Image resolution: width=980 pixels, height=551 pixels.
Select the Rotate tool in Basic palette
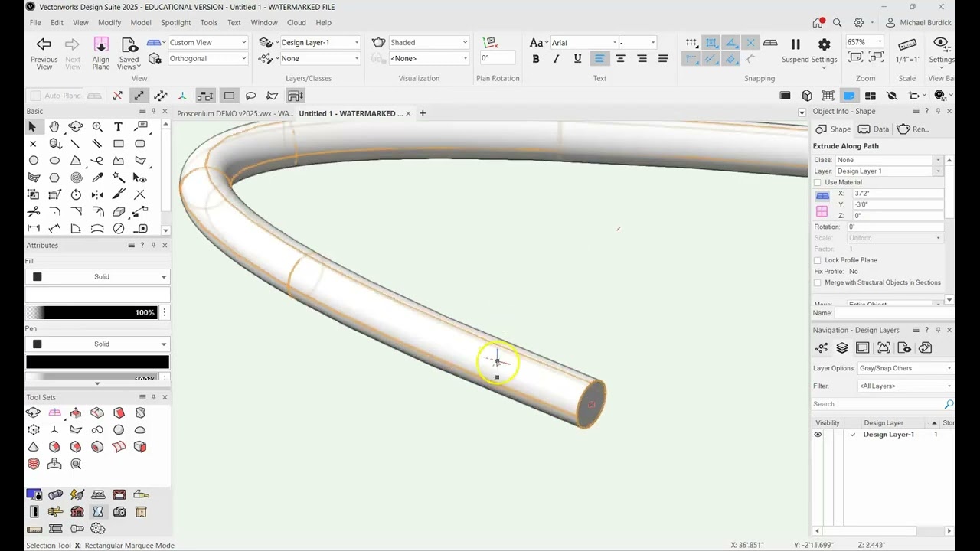(x=76, y=194)
